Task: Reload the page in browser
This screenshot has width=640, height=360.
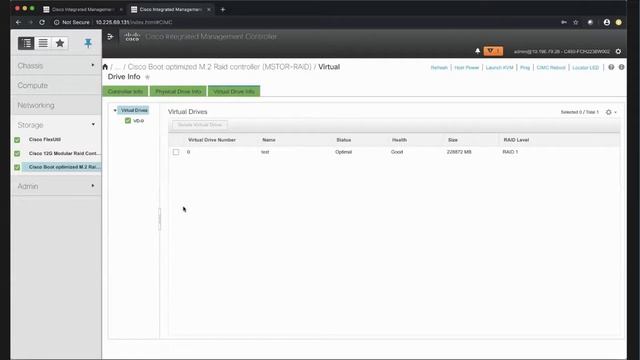Action: (x=42, y=22)
